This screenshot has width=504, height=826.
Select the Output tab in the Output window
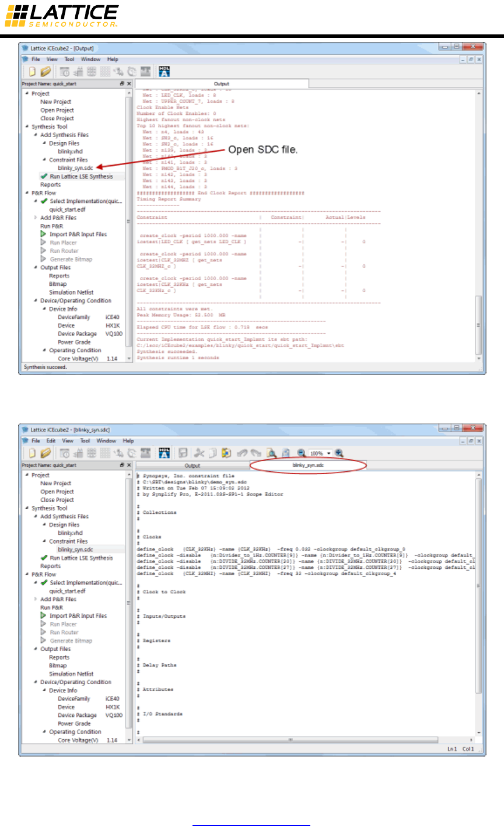point(222,84)
